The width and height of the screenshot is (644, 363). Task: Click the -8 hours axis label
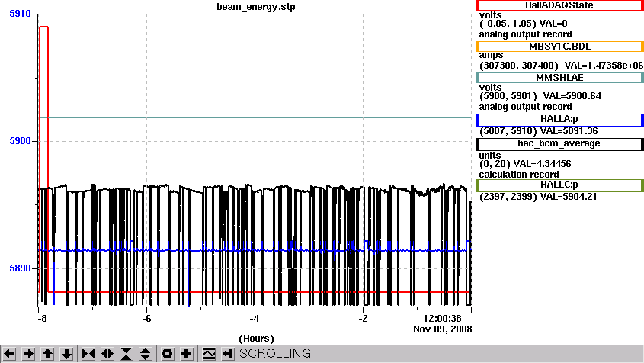pos(42,319)
